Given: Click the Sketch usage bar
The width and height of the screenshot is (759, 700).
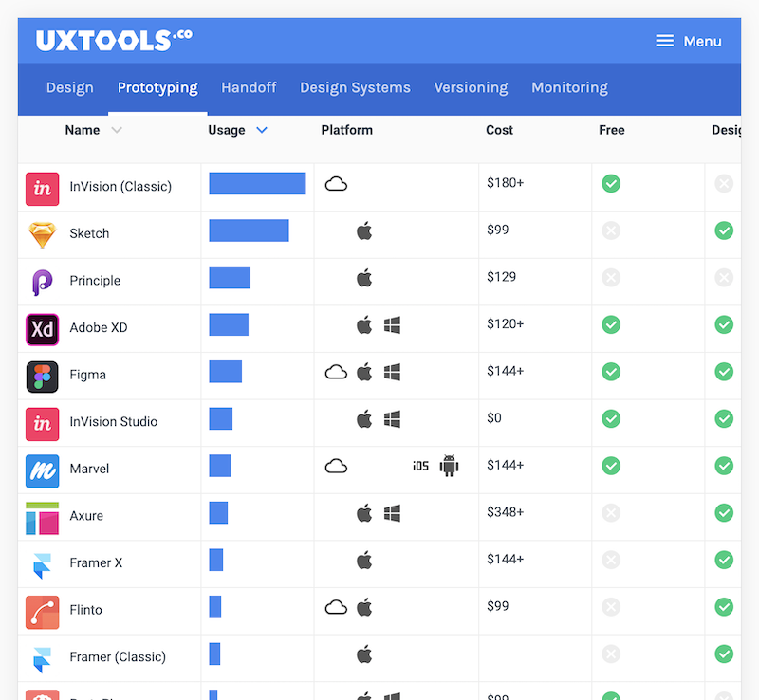Looking at the screenshot, I should [x=249, y=230].
